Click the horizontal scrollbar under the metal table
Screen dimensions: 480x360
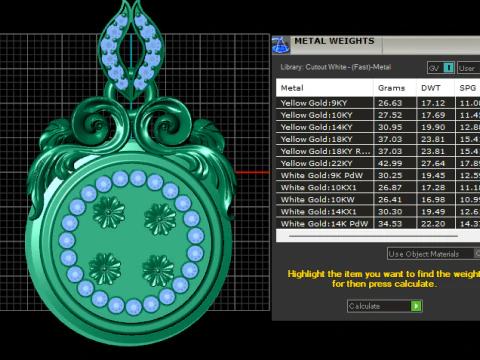373,236
